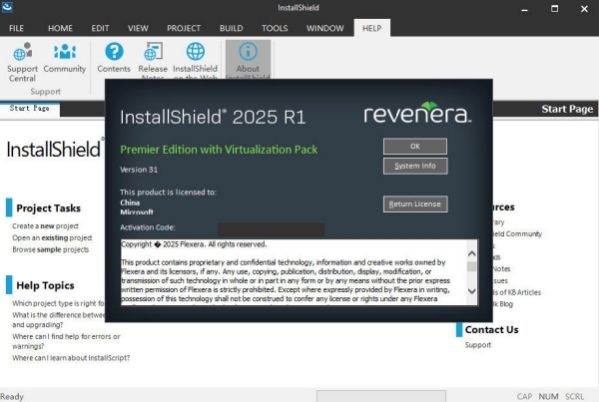599x402 pixels.
Task: Click the copyright text scrollbar thumb
Action: coord(472,266)
